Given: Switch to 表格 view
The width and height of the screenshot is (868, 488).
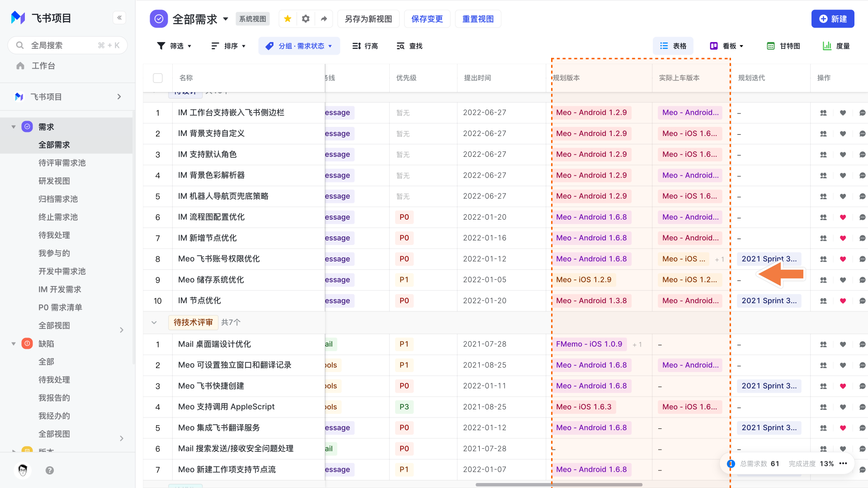Looking at the screenshot, I should tap(673, 46).
